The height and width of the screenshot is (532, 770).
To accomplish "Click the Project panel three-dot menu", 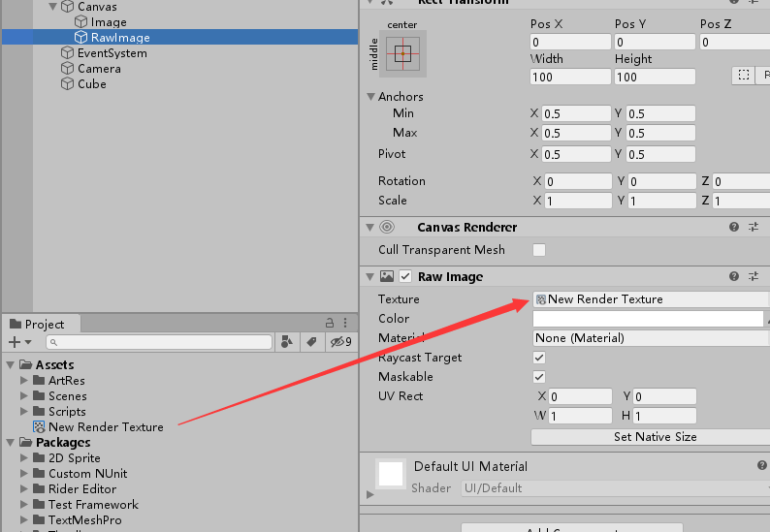I will (346, 324).
